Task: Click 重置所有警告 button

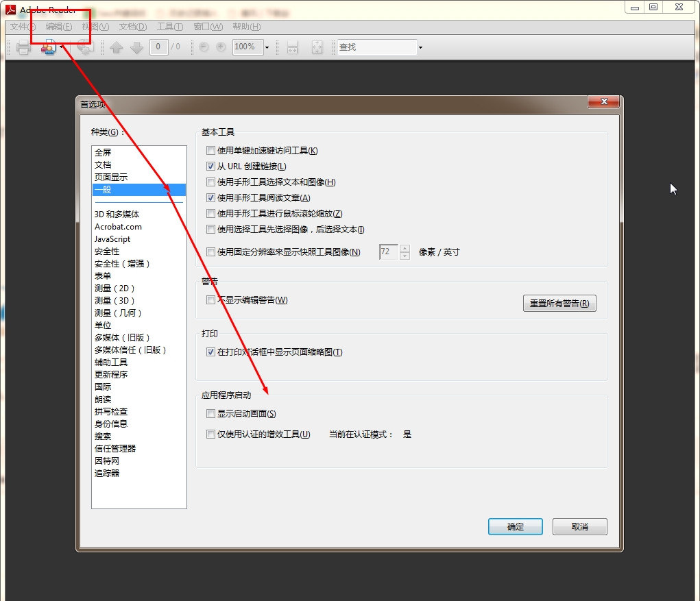Action: pyautogui.click(x=559, y=304)
